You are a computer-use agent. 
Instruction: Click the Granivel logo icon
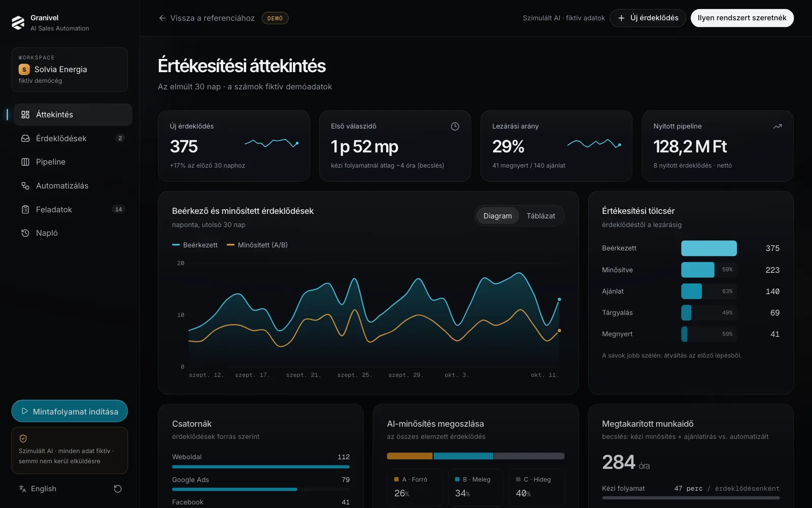(18, 23)
